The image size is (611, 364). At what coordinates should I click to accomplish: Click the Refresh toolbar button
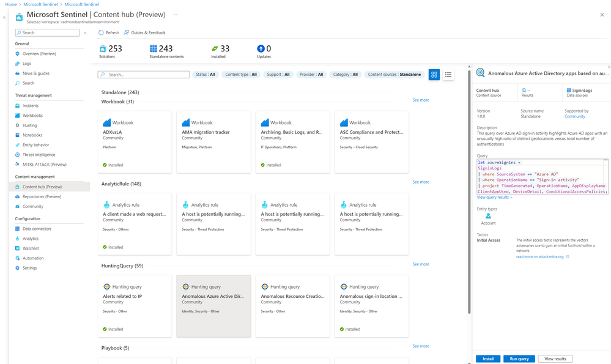click(x=109, y=33)
